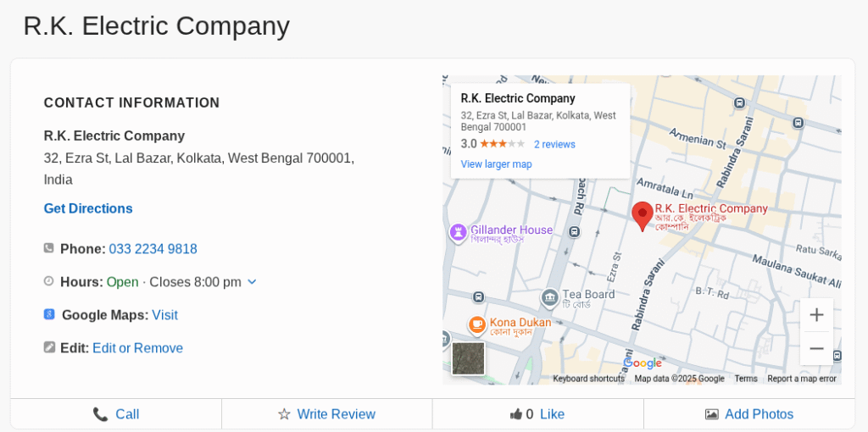The image size is (868, 432).
Task: Click the Get Directions link
Action: [88, 208]
